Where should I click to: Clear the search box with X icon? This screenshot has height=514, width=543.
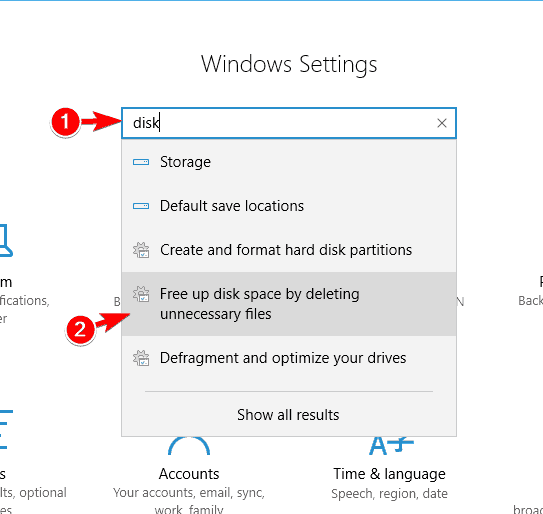point(442,123)
